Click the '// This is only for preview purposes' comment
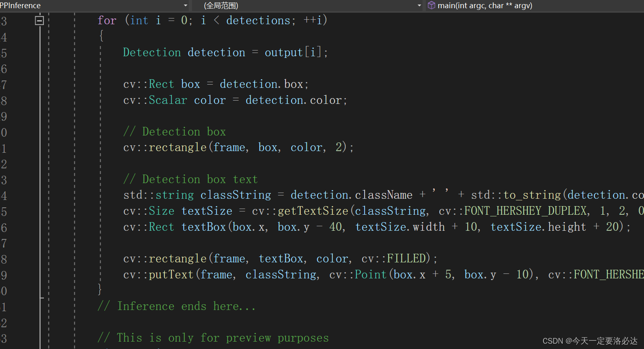644x349 pixels. pyautogui.click(x=213, y=338)
